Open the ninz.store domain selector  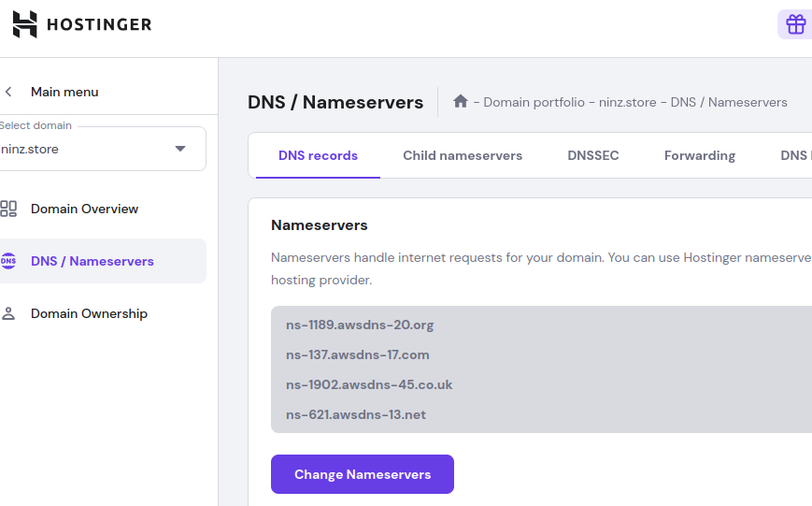pos(103,149)
